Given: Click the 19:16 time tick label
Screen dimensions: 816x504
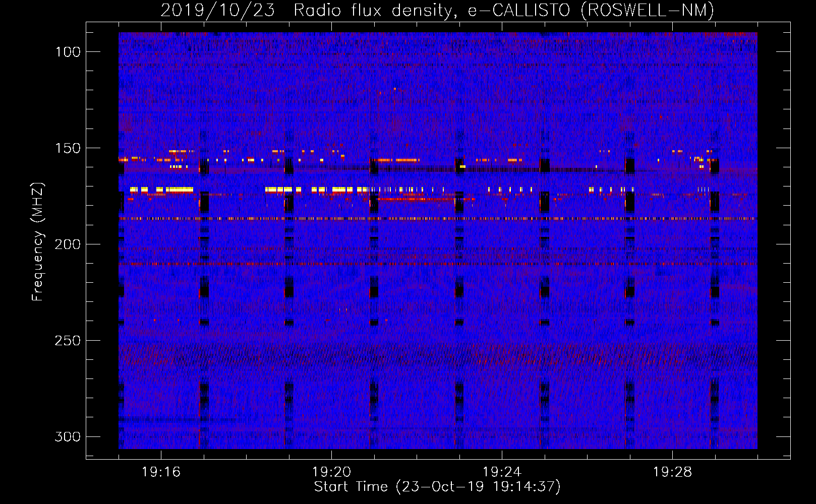Looking at the screenshot, I should [161, 472].
